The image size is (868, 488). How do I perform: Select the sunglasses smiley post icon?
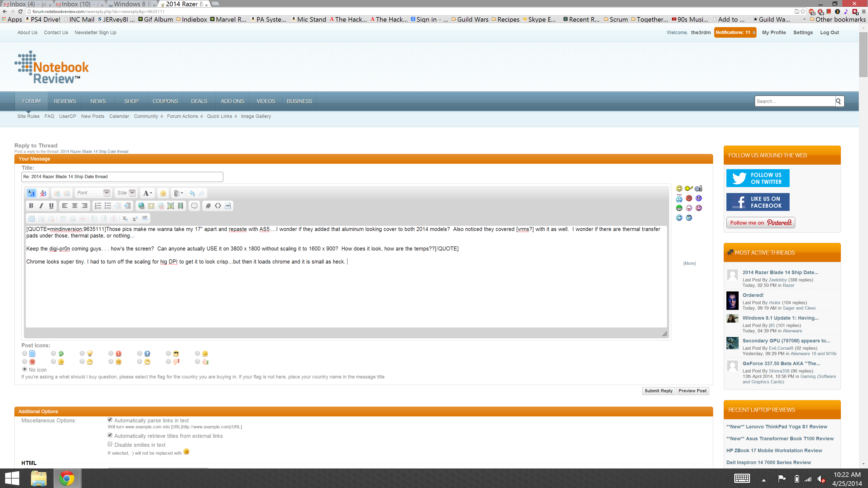168,353
